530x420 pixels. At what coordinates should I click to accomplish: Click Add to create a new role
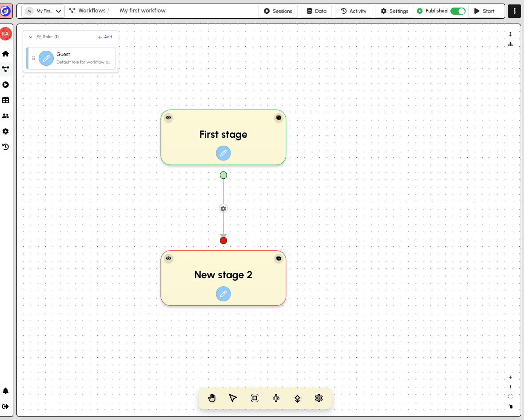click(x=105, y=37)
